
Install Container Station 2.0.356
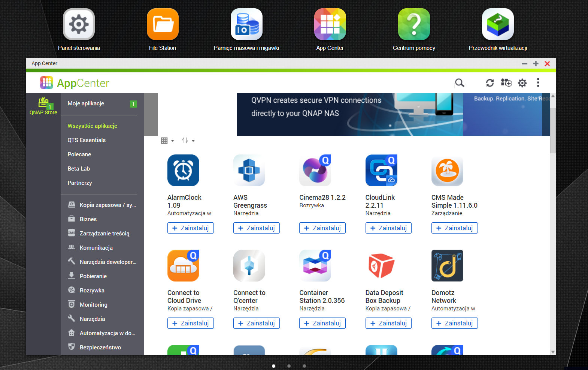click(322, 323)
